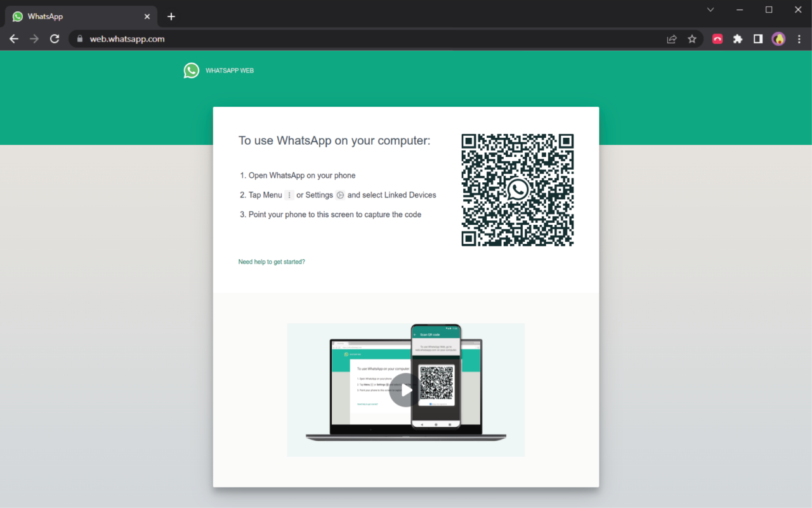Open the Chrome profile avatar
The width and height of the screenshot is (812, 508).
[778, 39]
